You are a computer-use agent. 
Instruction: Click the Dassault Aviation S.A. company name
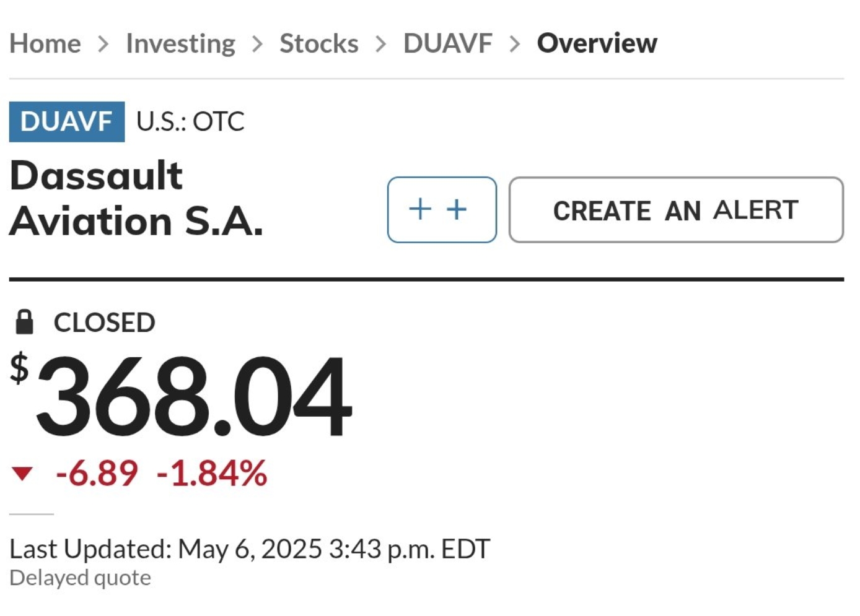(x=136, y=198)
